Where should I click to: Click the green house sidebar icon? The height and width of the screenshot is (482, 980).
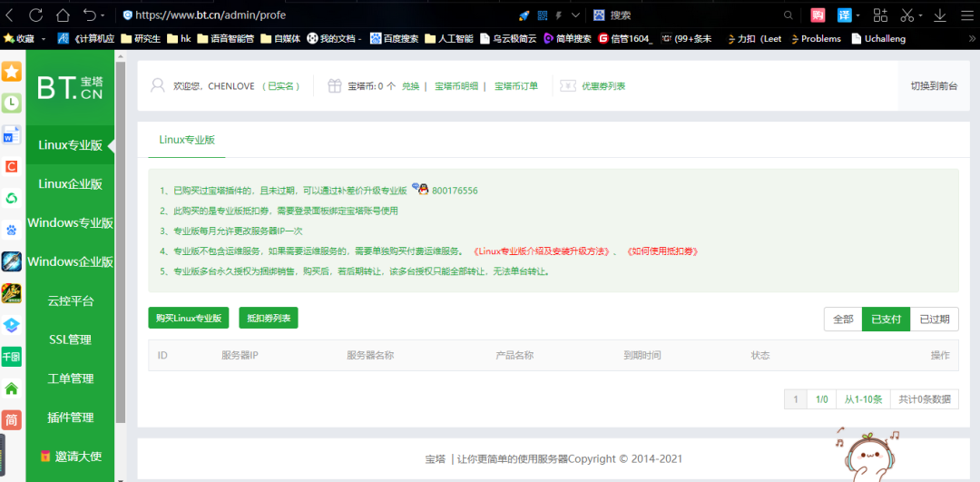(x=11, y=389)
